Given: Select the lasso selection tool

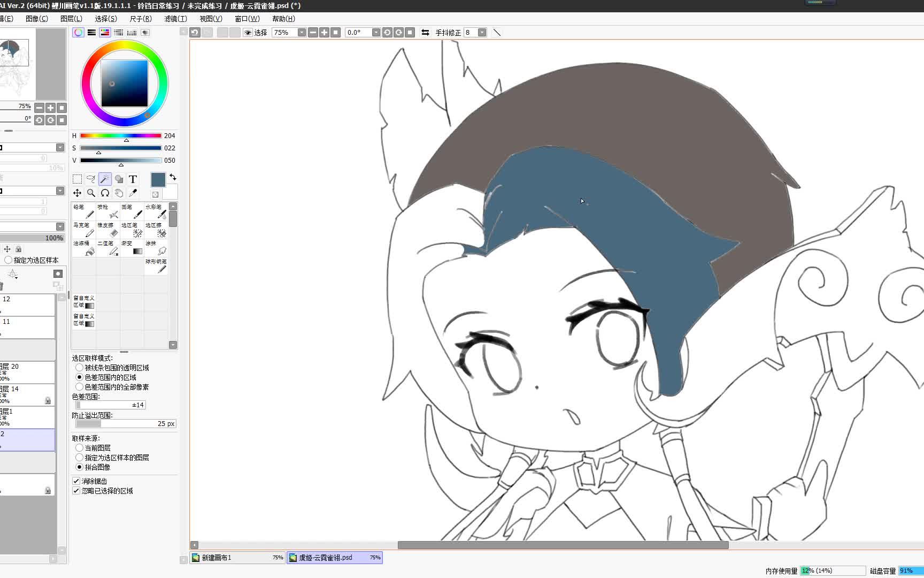Looking at the screenshot, I should pyautogui.click(x=91, y=179).
